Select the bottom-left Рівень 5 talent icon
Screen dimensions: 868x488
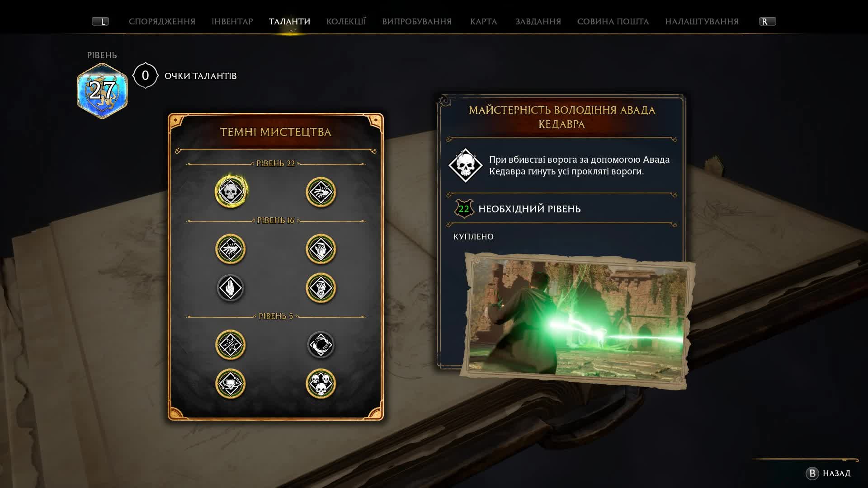231,384
